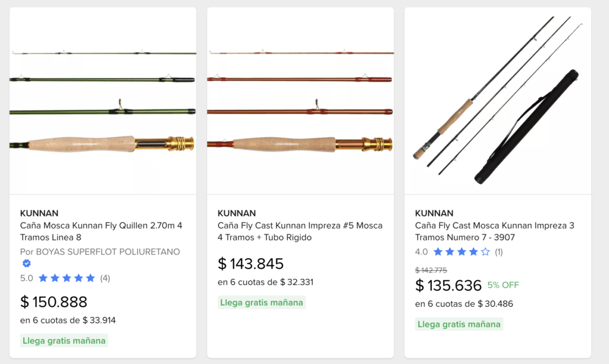View the (4) reviews count
The height and width of the screenshot is (364, 609).
pos(105,278)
